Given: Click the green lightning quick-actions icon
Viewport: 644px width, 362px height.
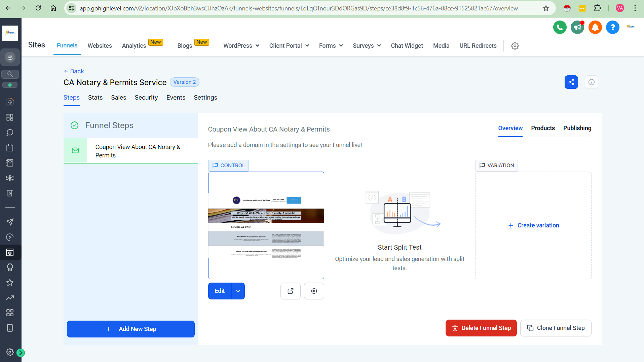Looking at the screenshot, I should (x=10, y=85).
